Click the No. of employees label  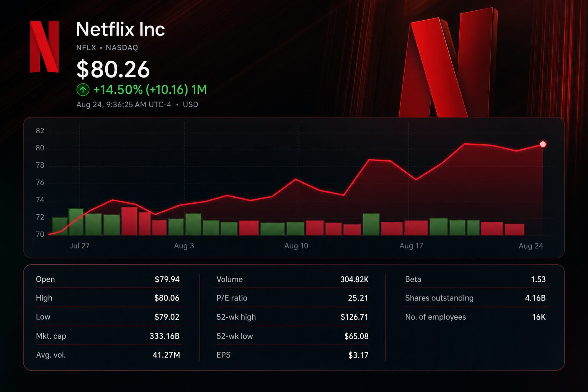pyautogui.click(x=436, y=317)
